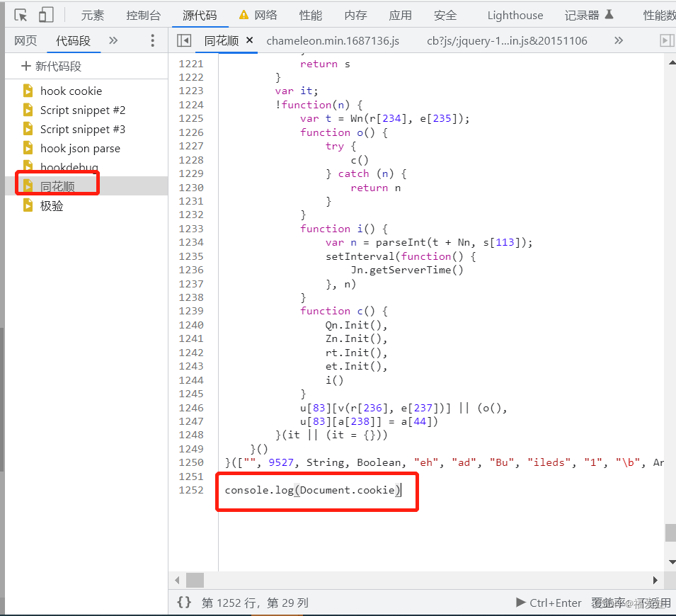Switch to the 控制台 panel
Image resolution: width=676 pixels, height=616 pixels.
point(144,14)
